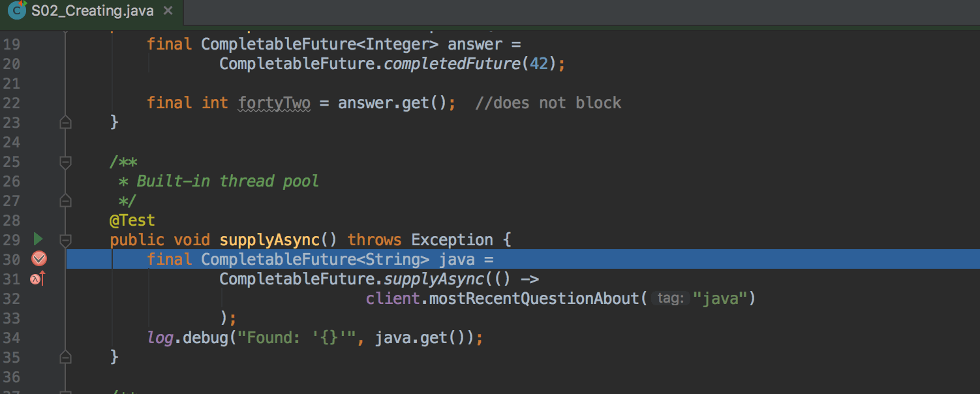The image size is (980, 394).
Task: Collapse the supplyAsync method at line 29
Action: click(x=65, y=239)
